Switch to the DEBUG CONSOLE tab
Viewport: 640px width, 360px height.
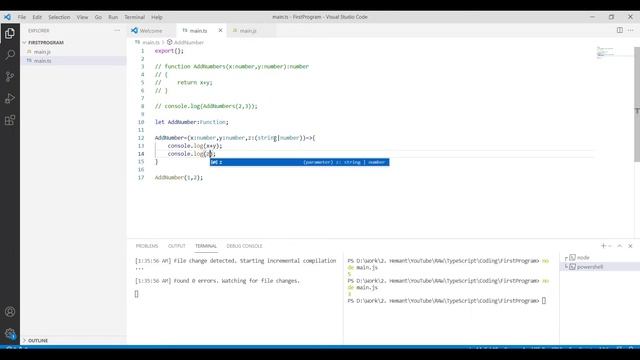click(x=244, y=246)
